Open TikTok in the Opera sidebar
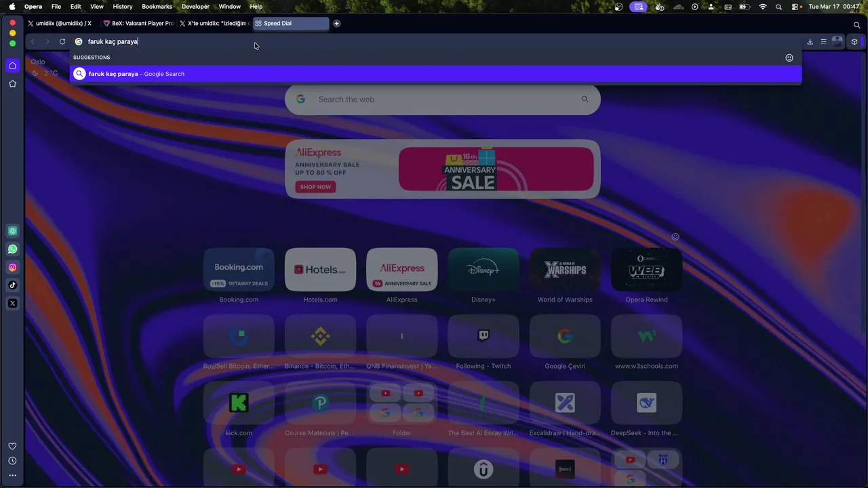 [x=12, y=285]
